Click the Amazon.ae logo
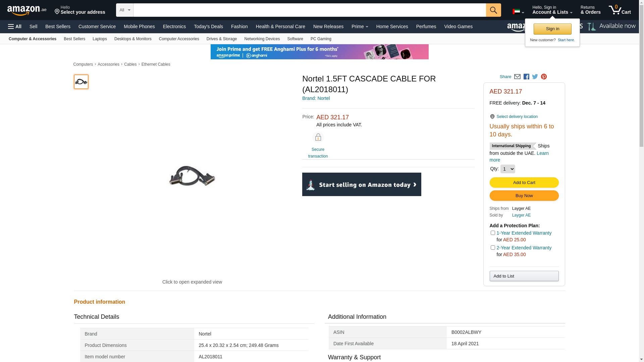 (26, 10)
